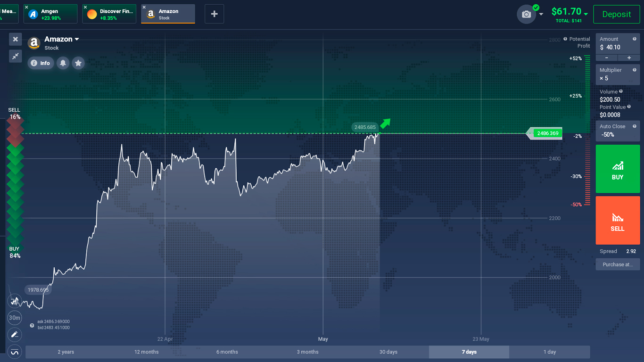This screenshot has width=644, height=362.
Task: Decrease amount with minus button
Action: tap(607, 58)
